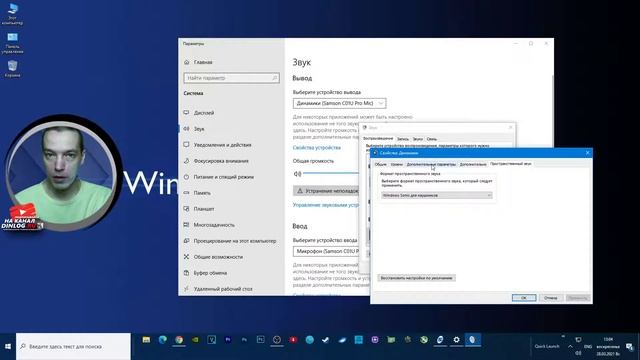Image resolution: width=640 pixels, height=360 pixels.
Task: Switch to Settings gear on the taskbar
Action: (456, 340)
